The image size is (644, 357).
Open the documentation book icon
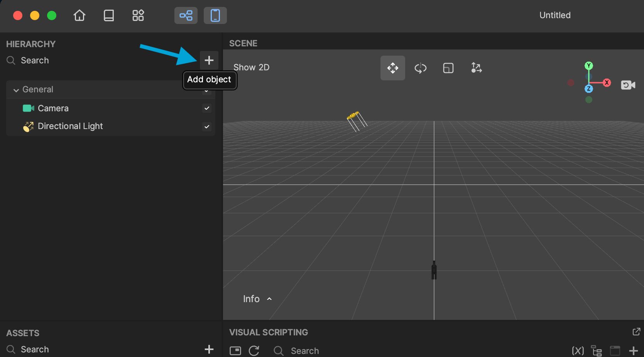click(x=109, y=15)
